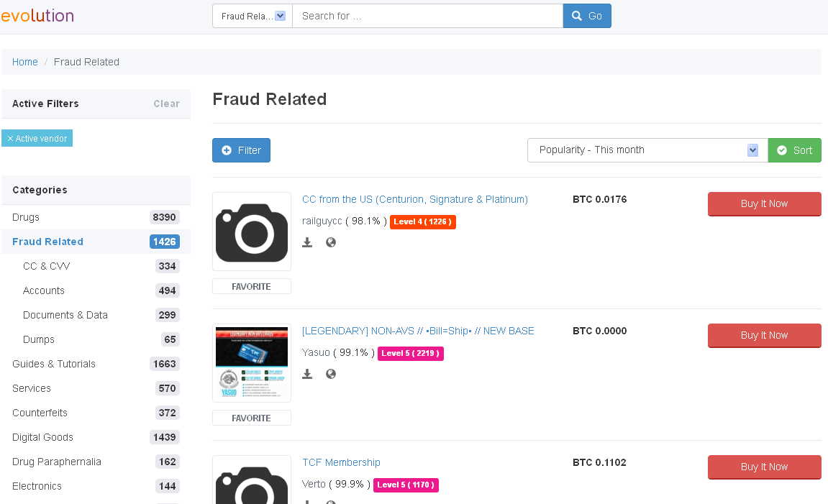Click the magnifying glass in the Go button
This screenshot has height=504, width=828.
pyautogui.click(x=577, y=15)
